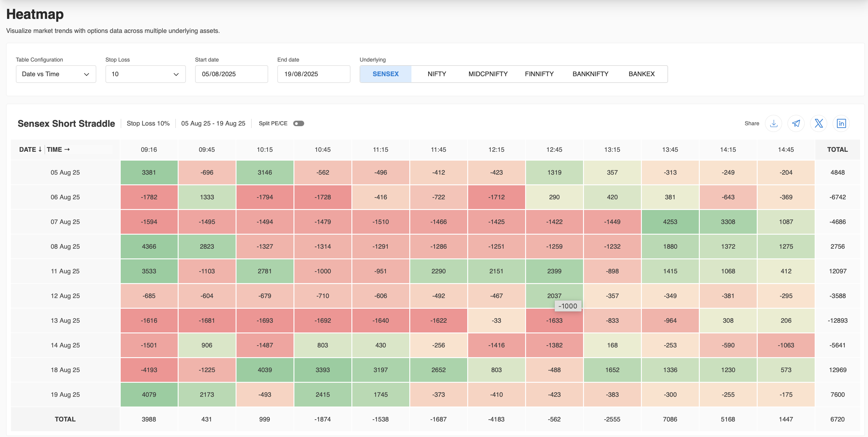This screenshot has width=868, height=437.
Task: Click the TIME arrow column header
Action: [x=58, y=149]
